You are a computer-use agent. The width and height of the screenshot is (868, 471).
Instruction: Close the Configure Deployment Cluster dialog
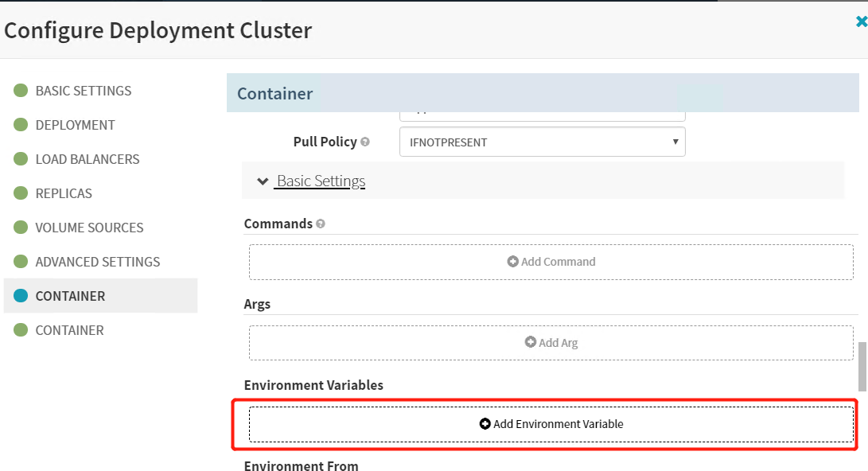[x=860, y=23]
